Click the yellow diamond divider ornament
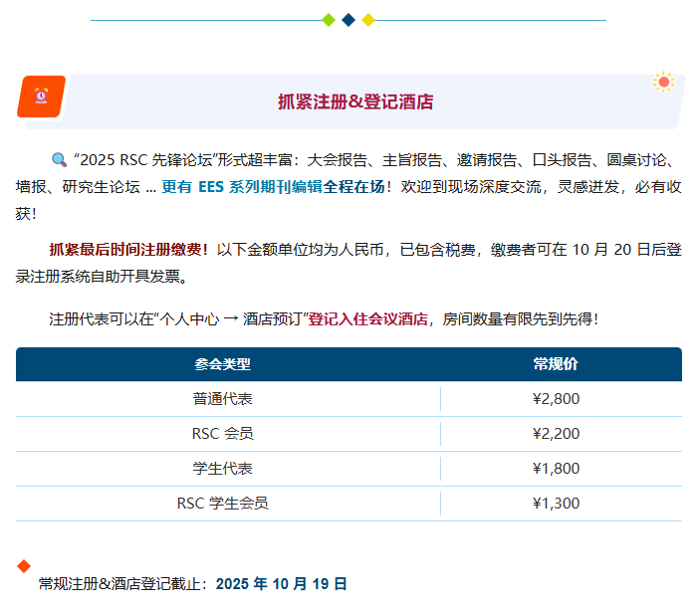This screenshot has height=616, width=699. [x=368, y=20]
